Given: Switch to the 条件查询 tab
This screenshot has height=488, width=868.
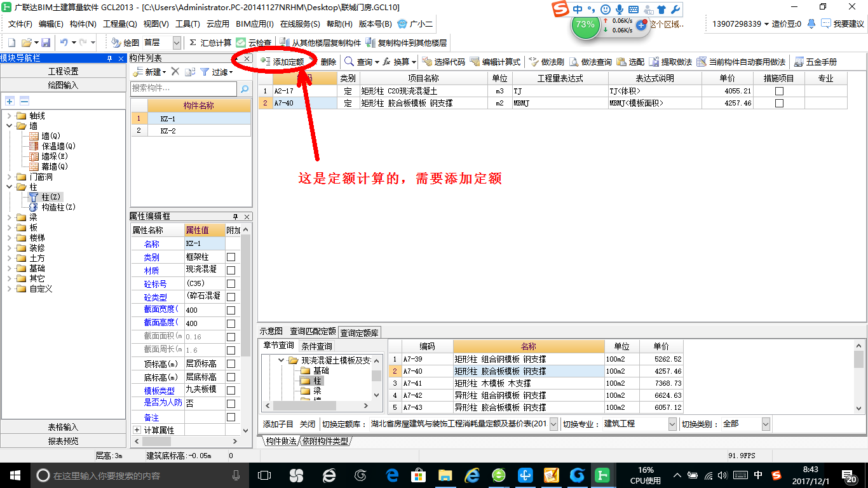Looking at the screenshot, I should tap(316, 346).
